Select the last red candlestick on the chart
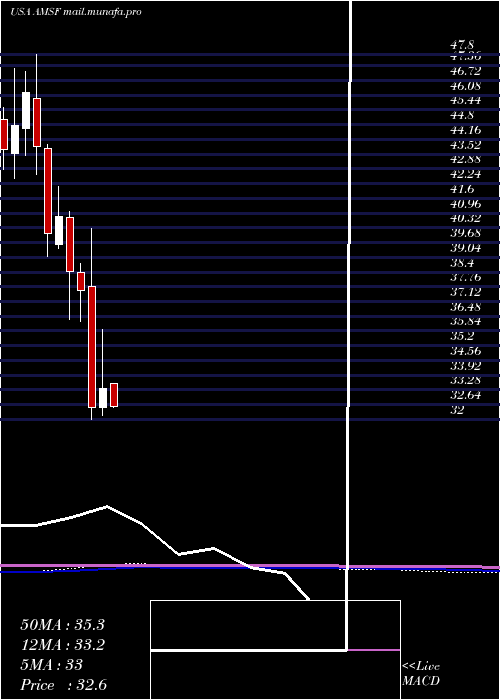The height and width of the screenshot is (700, 500). coord(114,395)
